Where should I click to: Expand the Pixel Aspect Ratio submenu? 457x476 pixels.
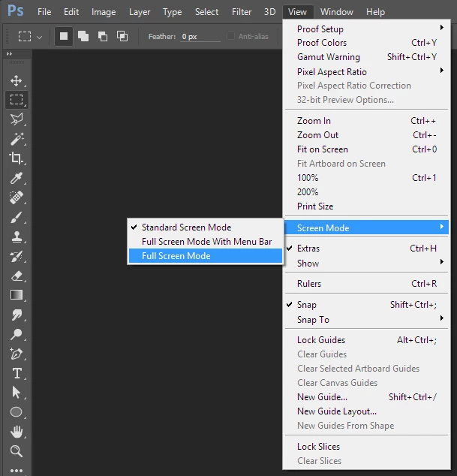pyautogui.click(x=366, y=71)
